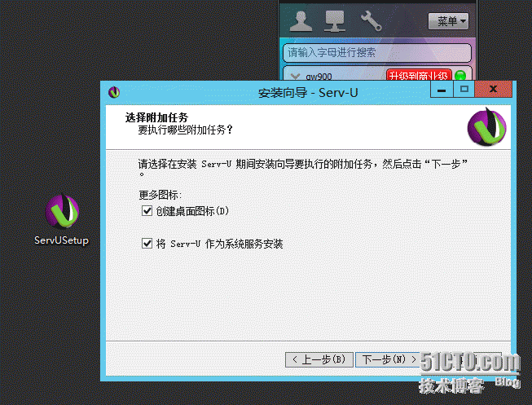532x405 pixels.
Task: Open the wrench settings icon in background window
Action: pyautogui.click(x=371, y=21)
